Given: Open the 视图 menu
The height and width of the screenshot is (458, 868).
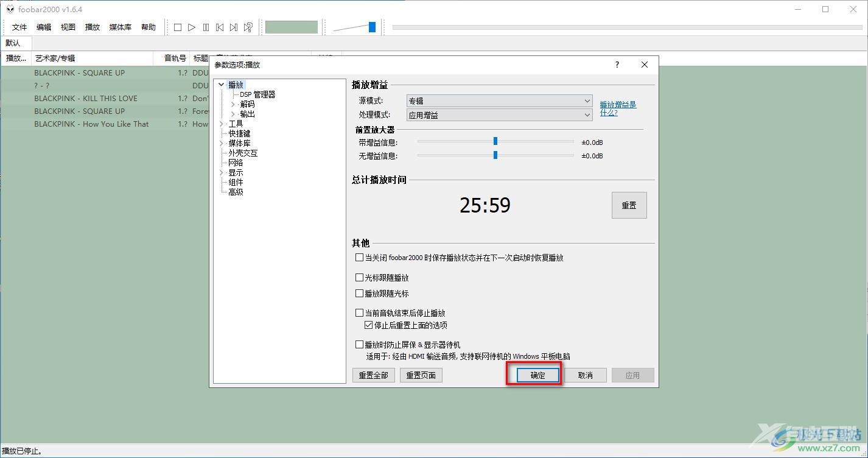Looking at the screenshot, I should point(68,27).
